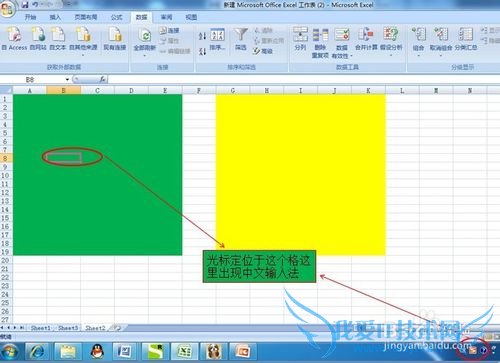Click the Insert Worksheet tab icon

tap(117, 328)
